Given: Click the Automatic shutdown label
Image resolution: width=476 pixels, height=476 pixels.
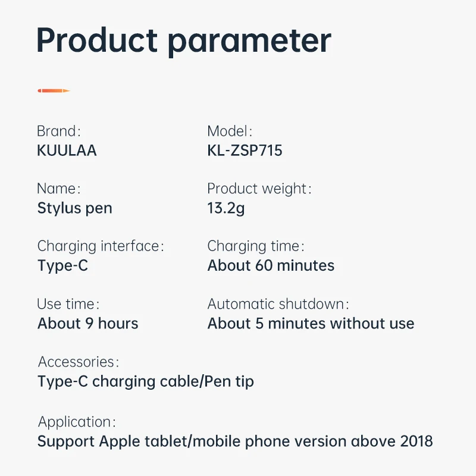Looking at the screenshot, I should [x=278, y=304].
